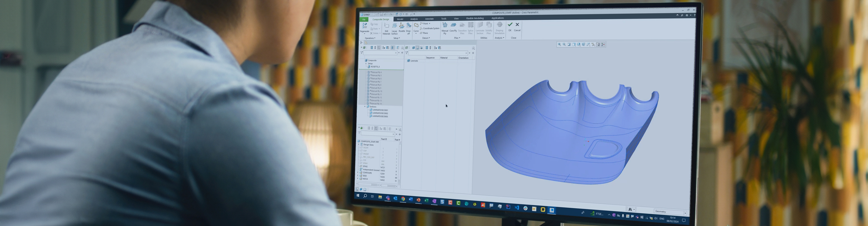Click the Core Ply icon
868x226 pixels.
tap(453, 26)
